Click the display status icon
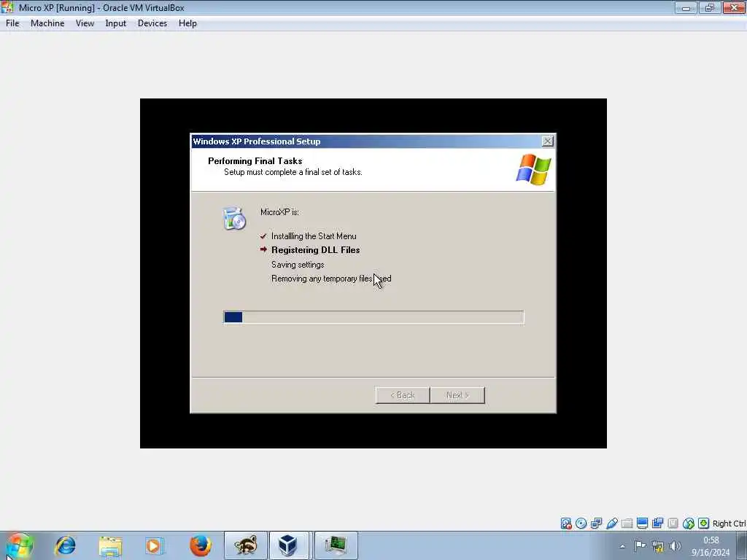This screenshot has width=747, height=560. pyautogui.click(x=642, y=524)
